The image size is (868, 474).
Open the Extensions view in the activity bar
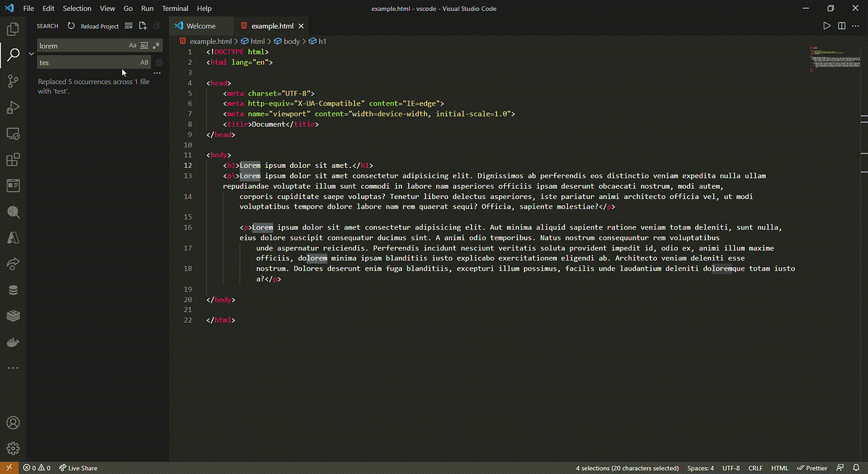pos(12,159)
